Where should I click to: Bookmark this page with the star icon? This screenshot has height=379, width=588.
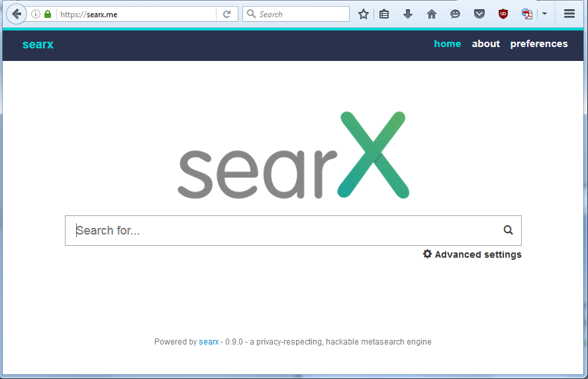(363, 15)
